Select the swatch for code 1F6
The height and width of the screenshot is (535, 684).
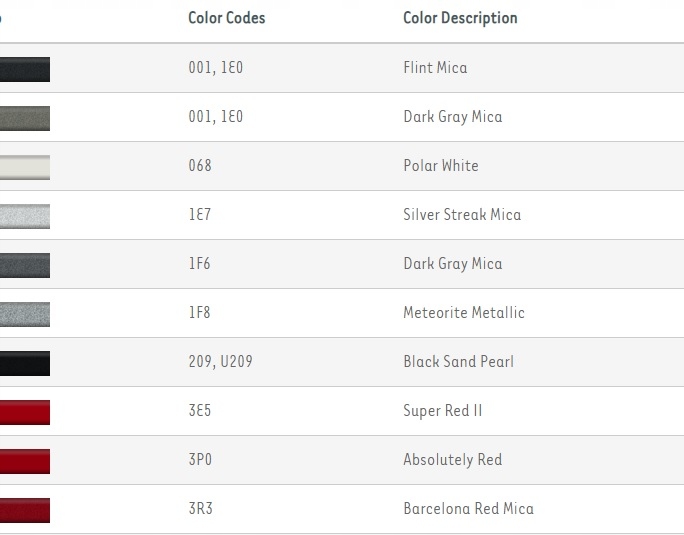click(25, 265)
